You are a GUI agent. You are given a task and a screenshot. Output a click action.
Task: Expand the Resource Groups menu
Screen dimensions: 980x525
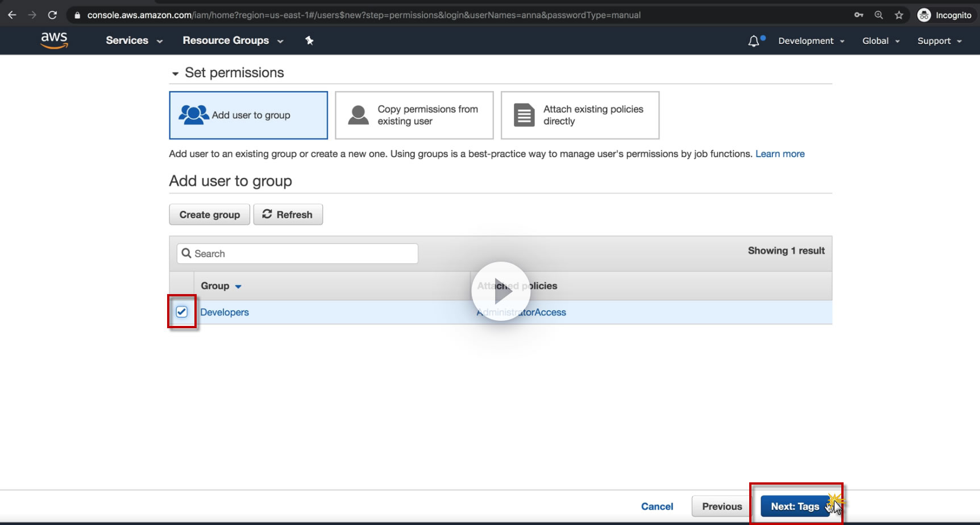[232, 40]
